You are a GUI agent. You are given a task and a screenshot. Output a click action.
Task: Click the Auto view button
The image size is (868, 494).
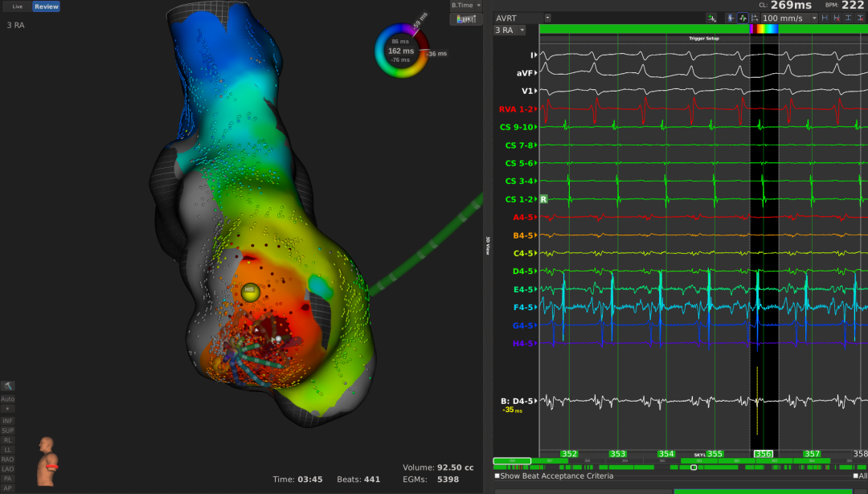click(x=8, y=398)
